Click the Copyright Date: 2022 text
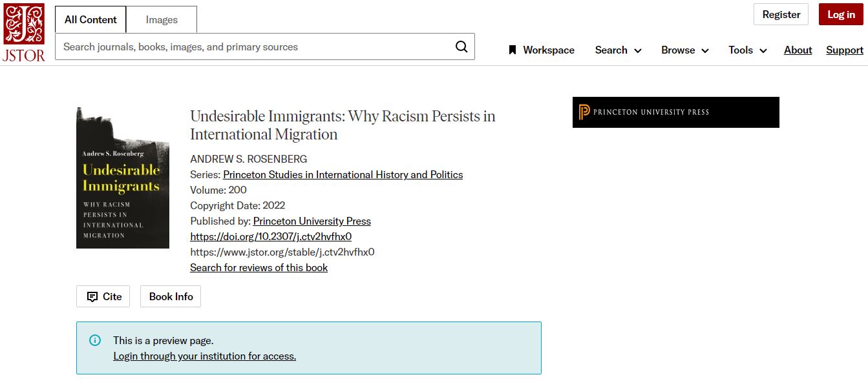 (238, 205)
